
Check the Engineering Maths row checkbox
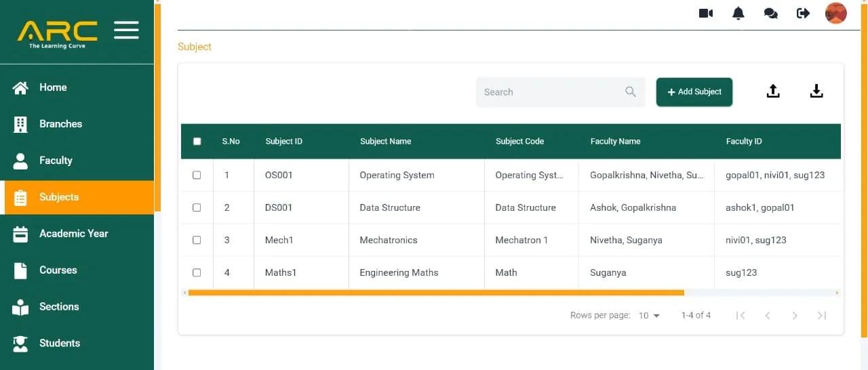[x=197, y=272]
